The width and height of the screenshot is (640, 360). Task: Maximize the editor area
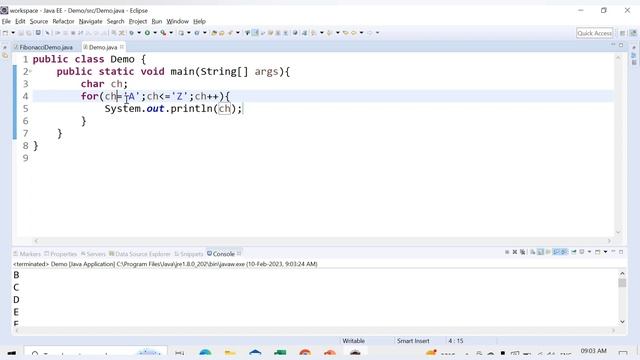(621, 45)
